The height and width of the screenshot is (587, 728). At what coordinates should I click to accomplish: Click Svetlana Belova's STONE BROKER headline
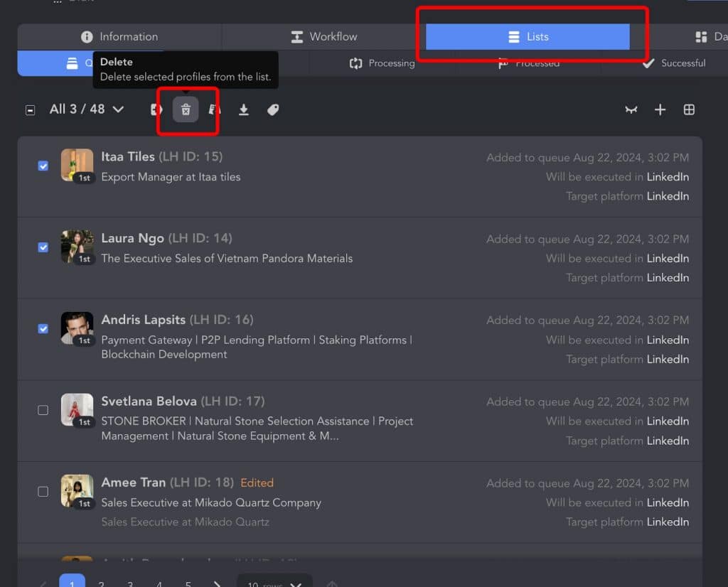(257, 429)
